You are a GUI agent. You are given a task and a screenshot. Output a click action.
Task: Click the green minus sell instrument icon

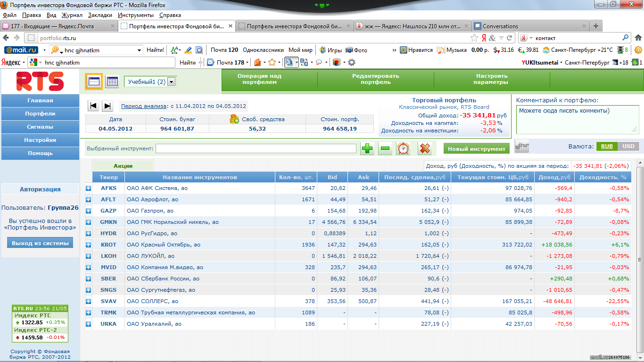point(385,148)
